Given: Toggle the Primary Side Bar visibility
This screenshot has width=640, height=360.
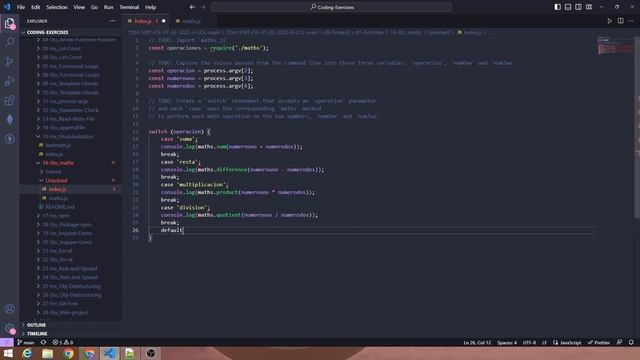Looking at the screenshot, I should click(x=558, y=7).
